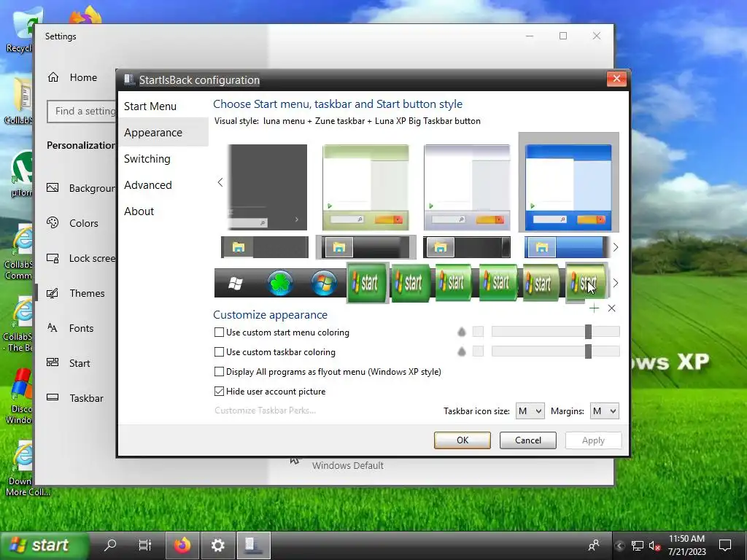
Task: Choose the green clover start orb
Action: [280, 284]
